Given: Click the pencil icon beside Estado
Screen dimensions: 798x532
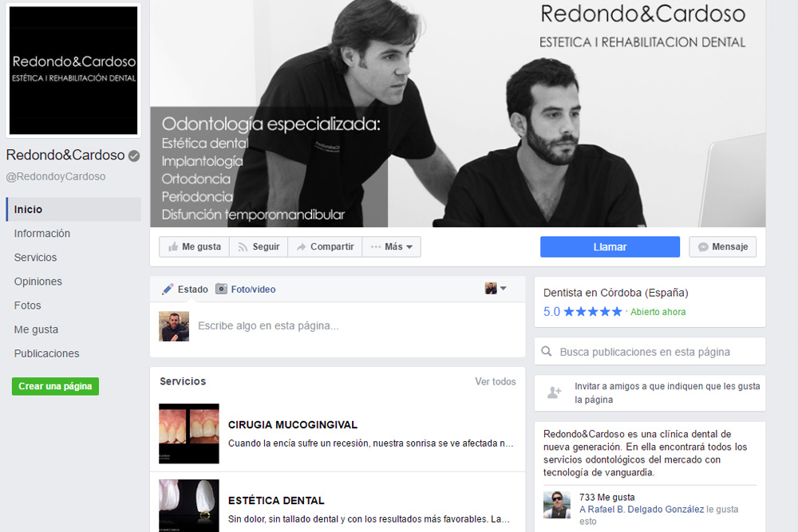Looking at the screenshot, I should pyautogui.click(x=167, y=290).
